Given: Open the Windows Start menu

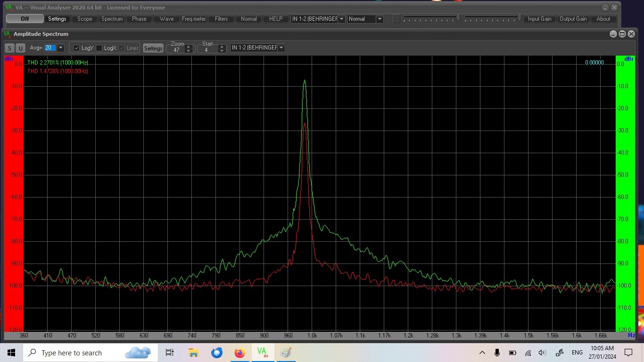Looking at the screenshot, I should 11,353.
